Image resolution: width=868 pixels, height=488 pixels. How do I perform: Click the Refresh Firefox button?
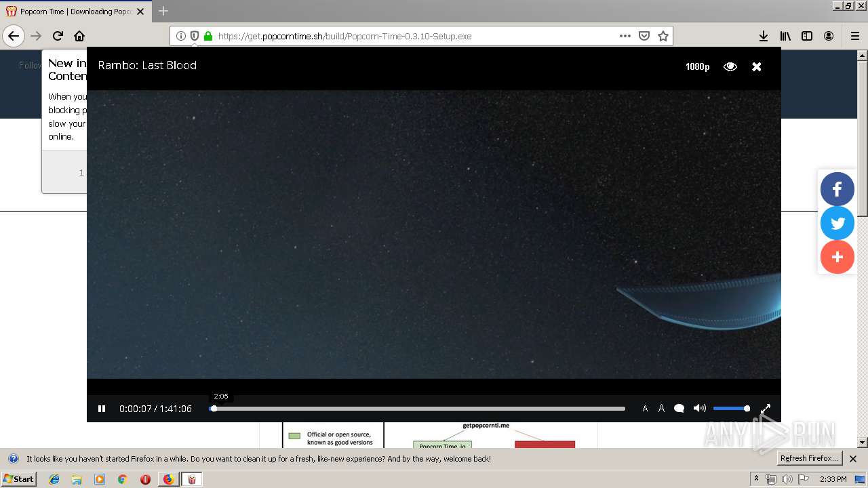(x=810, y=458)
